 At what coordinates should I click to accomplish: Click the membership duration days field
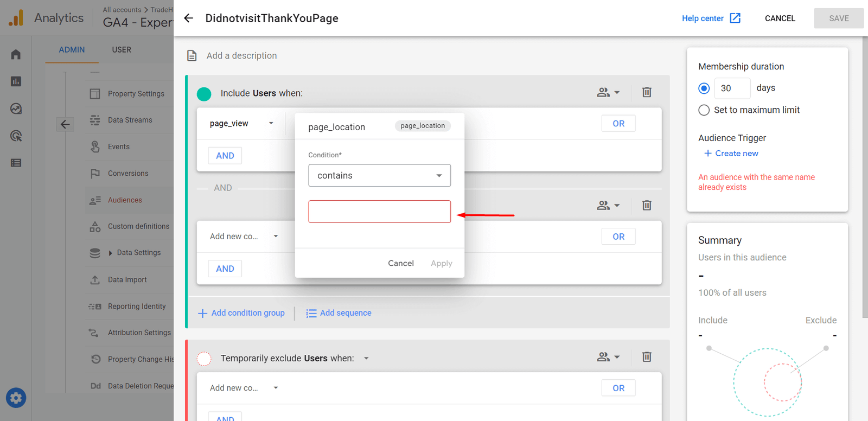[732, 88]
